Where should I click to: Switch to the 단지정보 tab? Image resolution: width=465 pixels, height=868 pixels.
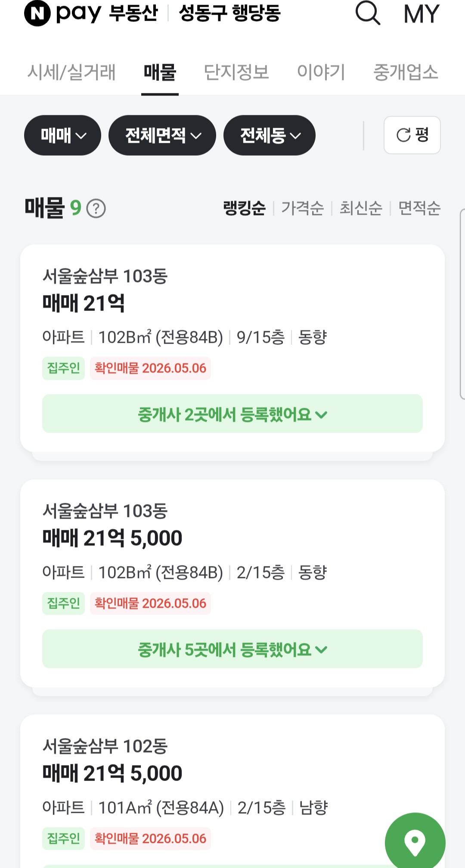[x=236, y=72]
